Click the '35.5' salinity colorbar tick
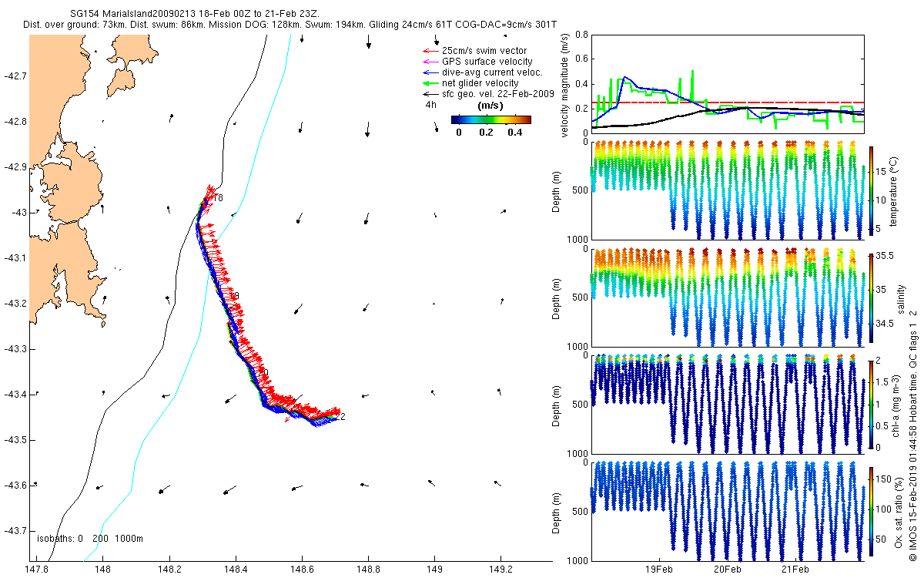Image resolution: width=924 pixels, height=578 pixels. [885, 257]
